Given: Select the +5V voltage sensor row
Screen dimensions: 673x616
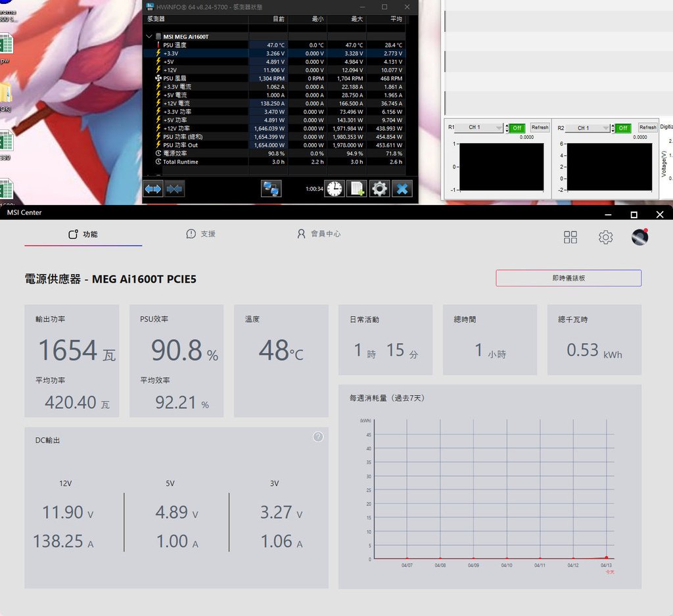Looking at the screenshot, I should (x=275, y=61).
